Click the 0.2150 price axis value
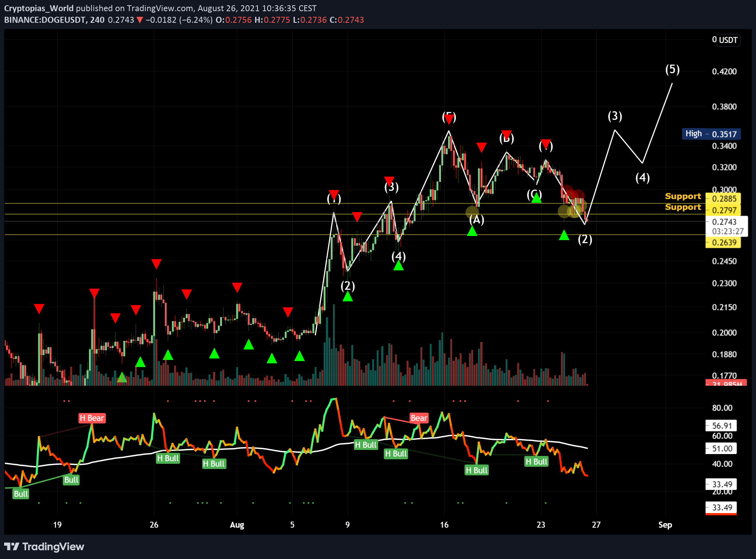The image size is (756, 559). tap(724, 307)
